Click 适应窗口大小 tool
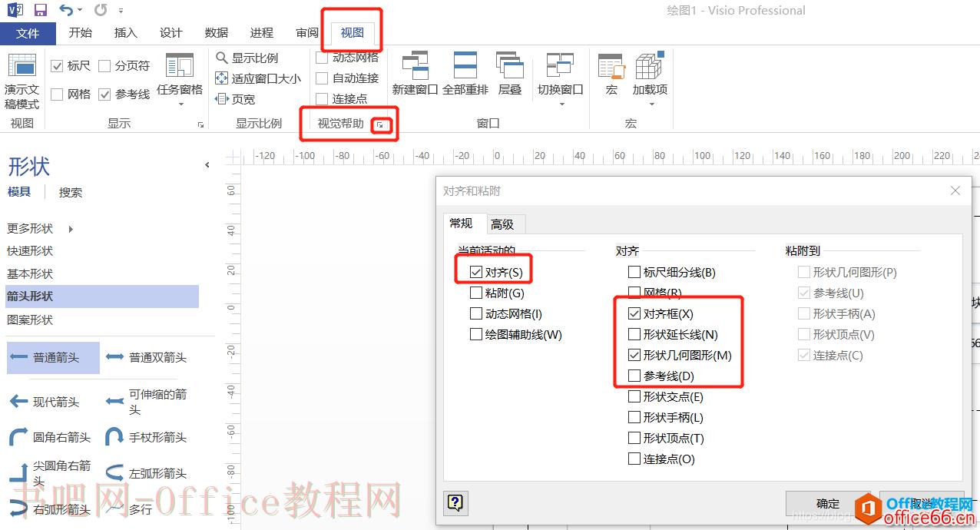Screen dimensions: 980x530 coord(258,78)
